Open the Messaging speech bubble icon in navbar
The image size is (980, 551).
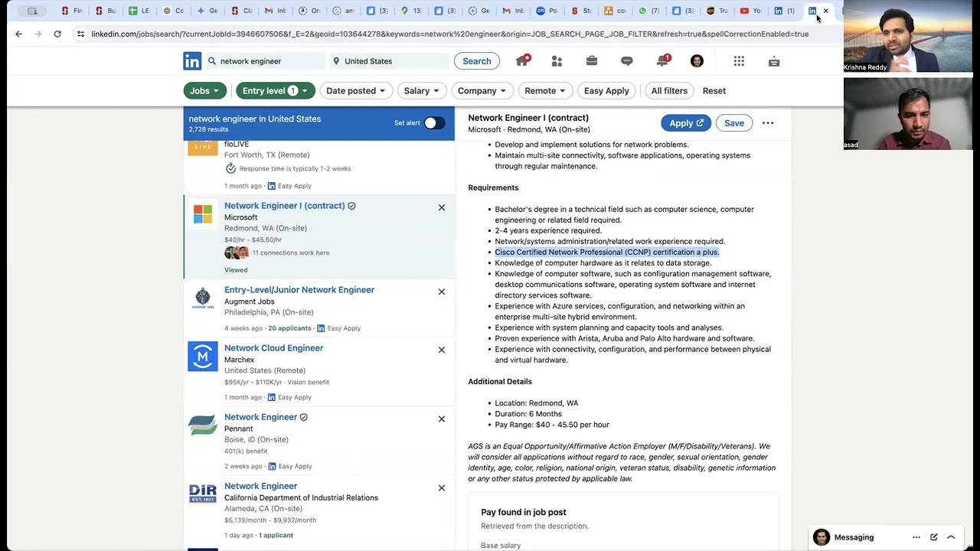[x=627, y=61]
